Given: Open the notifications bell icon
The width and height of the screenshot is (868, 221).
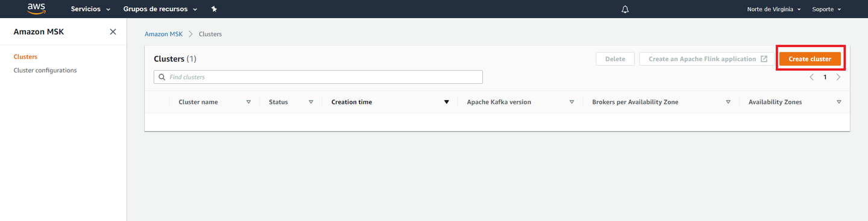Looking at the screenshot, I should click(x=625, y=9).
